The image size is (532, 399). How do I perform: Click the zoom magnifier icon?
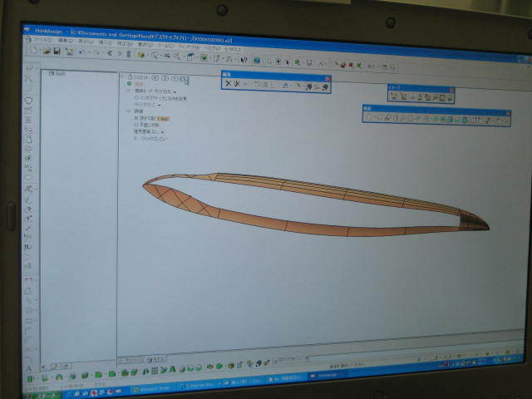tap(155, 56)
